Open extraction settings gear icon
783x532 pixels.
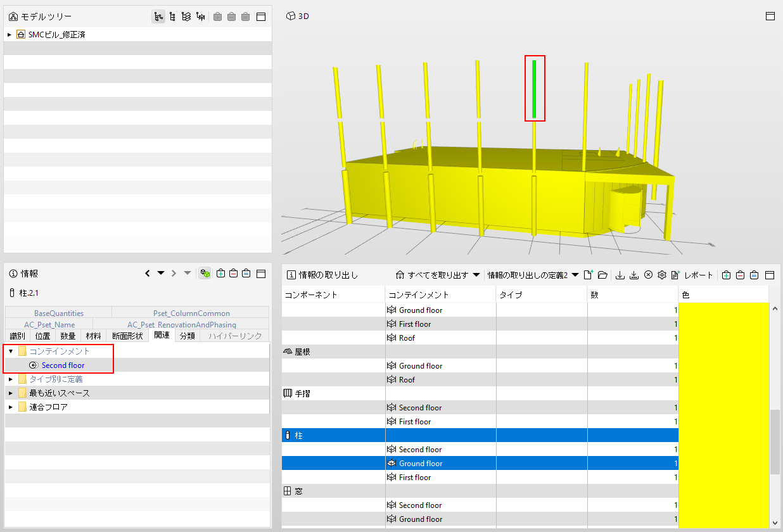662,275
